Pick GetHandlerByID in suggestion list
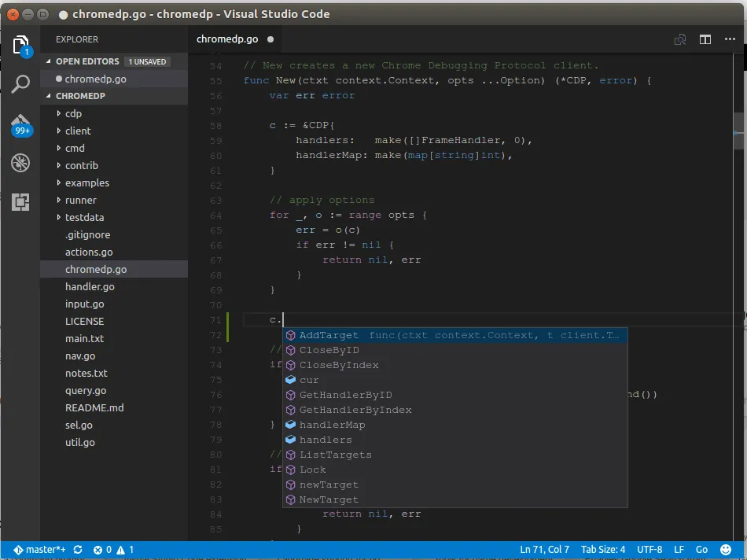747x560 pixels. coord(345,395)
